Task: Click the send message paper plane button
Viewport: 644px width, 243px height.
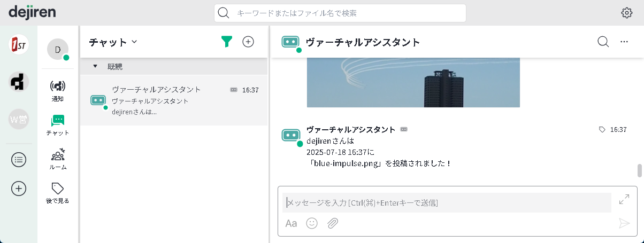Action: (624, 223)
